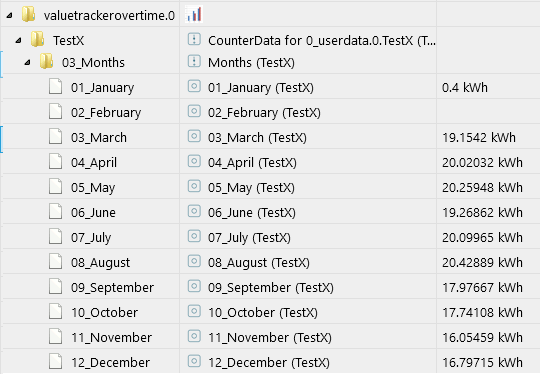Click the state icon beside 12_December (TestX)
540x374 pixels.
click(194, 361)
